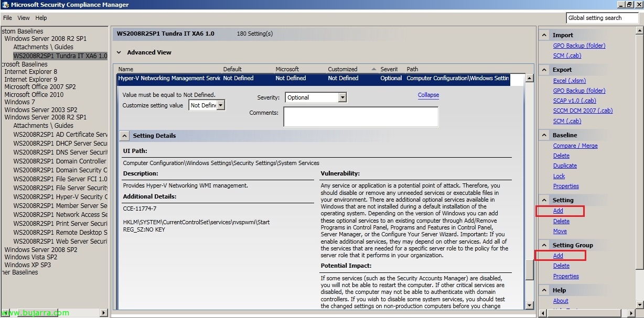Screen dimensions: 644x318
Task: Open Compare / Merge for the baseline
Action: pos(575,146)
